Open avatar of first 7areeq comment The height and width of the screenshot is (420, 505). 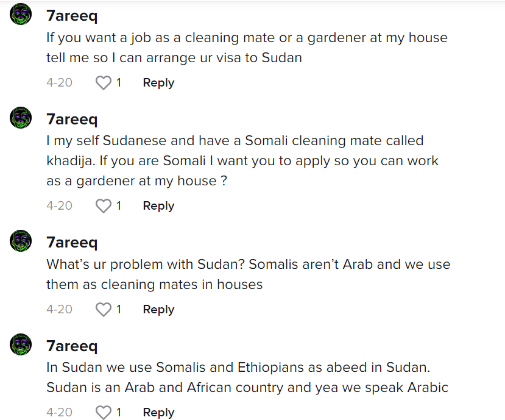(21, 14)
